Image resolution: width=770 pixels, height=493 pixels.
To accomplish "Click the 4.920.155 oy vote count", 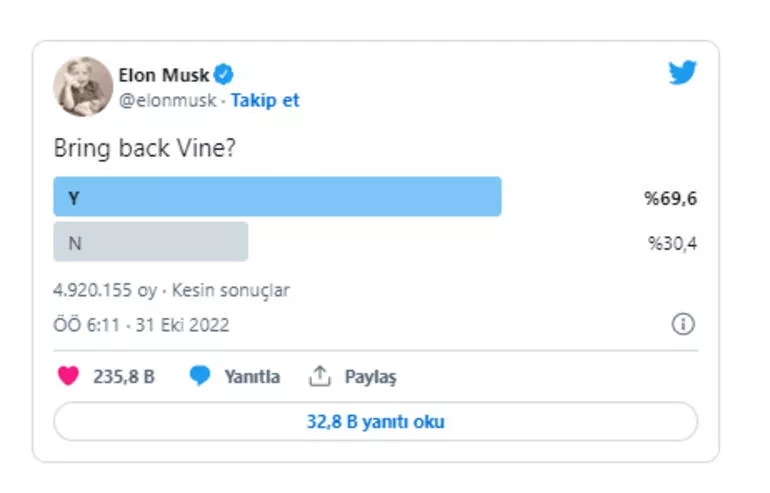I will pyautogui.click(x=105, y=290).
